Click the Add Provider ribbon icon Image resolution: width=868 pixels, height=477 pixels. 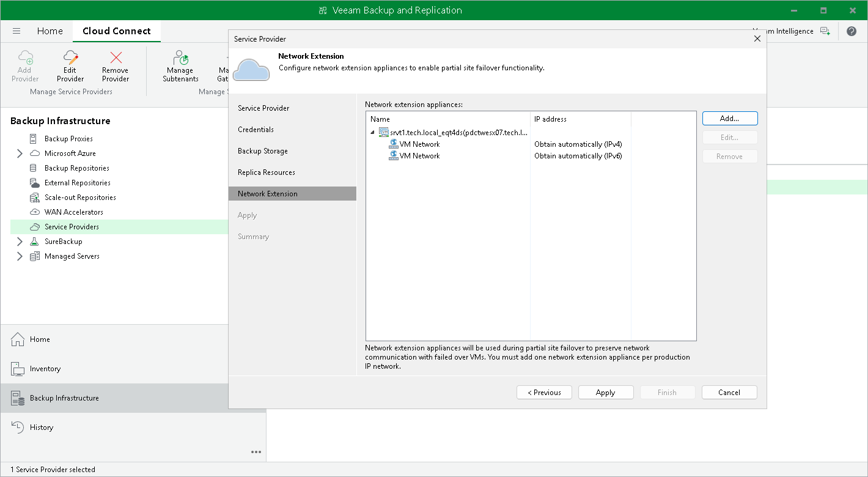(x=25, y=58)
